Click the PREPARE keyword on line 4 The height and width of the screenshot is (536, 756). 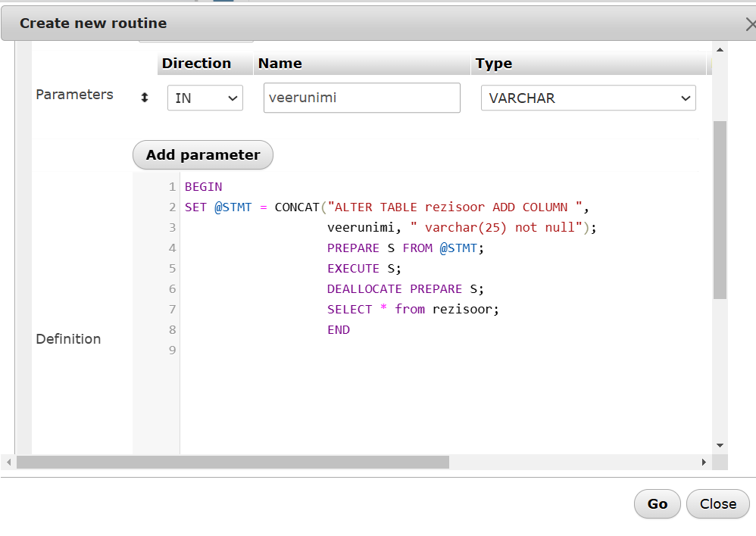353,248
